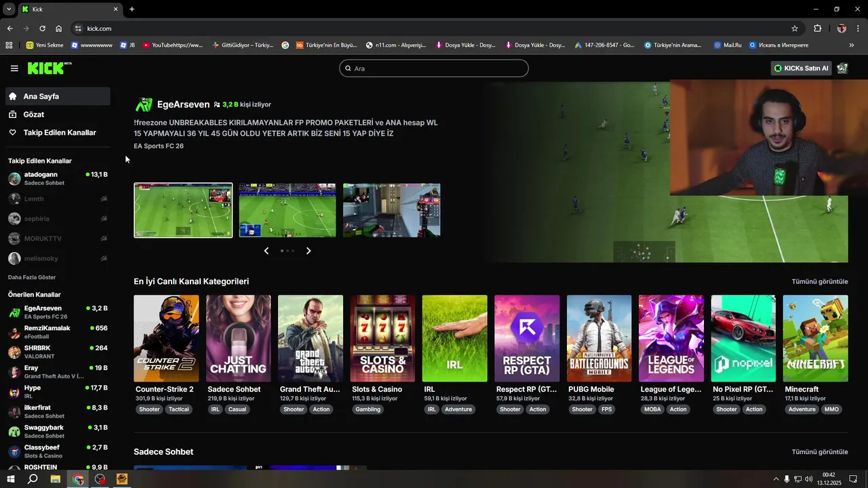Image resolution: width=868 pixels, height=488 pixels.
Task: Open Takip Edilen Kanallar page
Action: pos(58,133)
